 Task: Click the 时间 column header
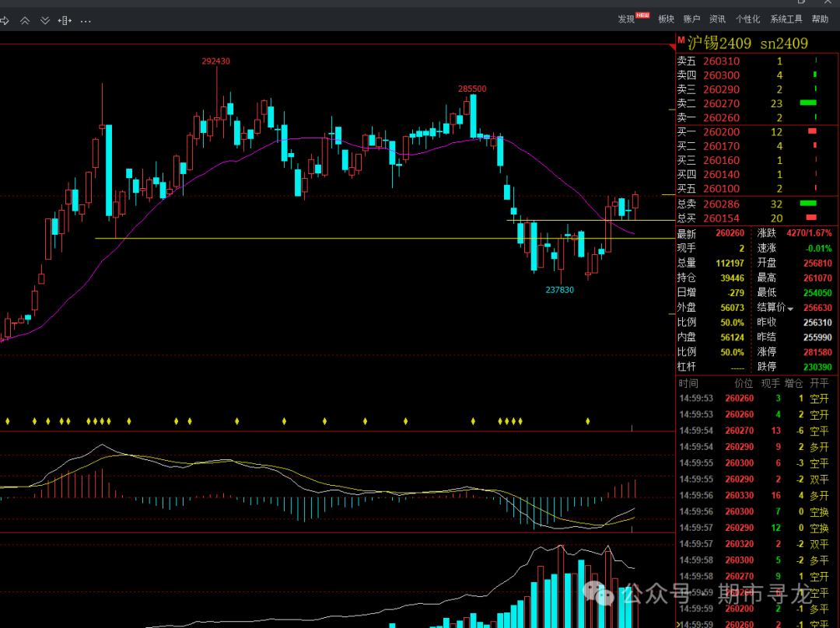pos(688,383)
